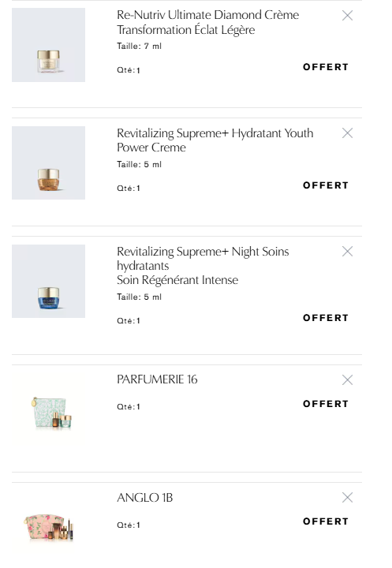The height and width of the screenshot is (568, 392).
Task: Click Revitalizing Supreme+ Hydratant Youth Power Creme title
Action: (x=215, y=140)
